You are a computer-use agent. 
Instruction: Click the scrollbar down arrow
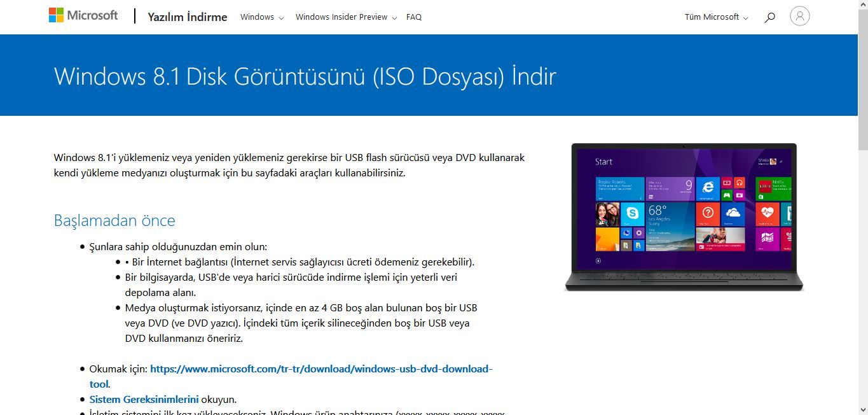pyautogui.click(x=863, y=410)
